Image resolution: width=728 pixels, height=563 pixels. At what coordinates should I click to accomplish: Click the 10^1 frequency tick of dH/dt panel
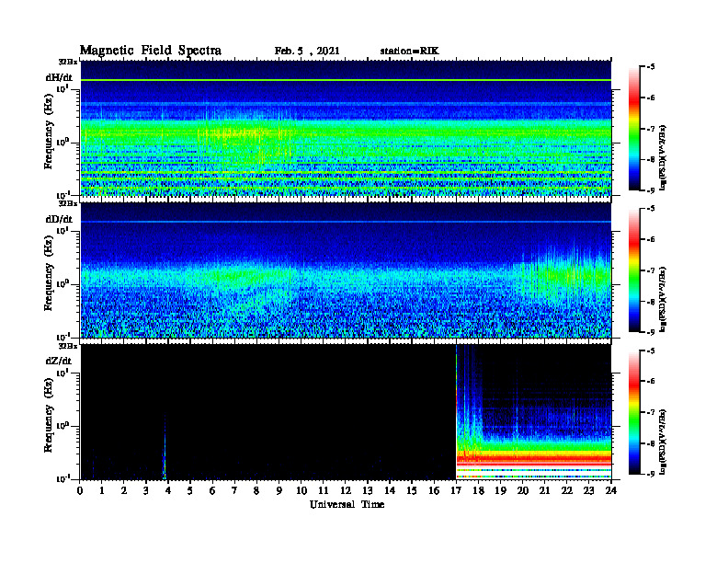[x=62, y=89]
